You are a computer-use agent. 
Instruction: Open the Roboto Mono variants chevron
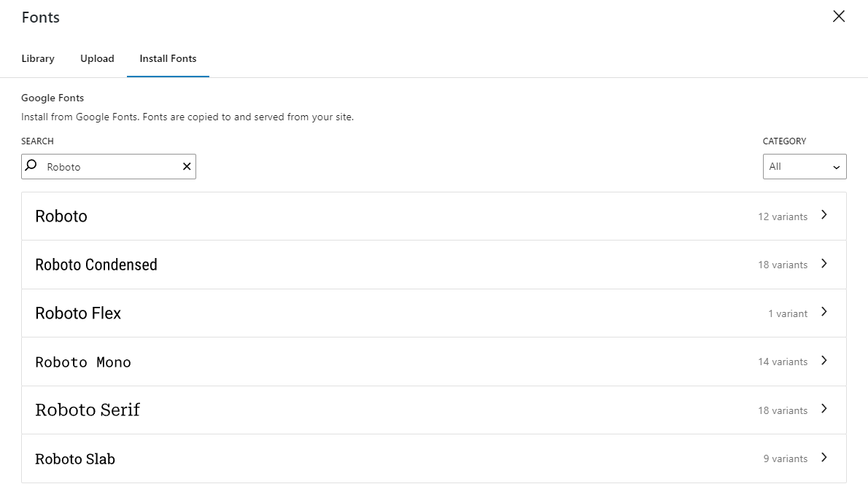coord(824,361)
